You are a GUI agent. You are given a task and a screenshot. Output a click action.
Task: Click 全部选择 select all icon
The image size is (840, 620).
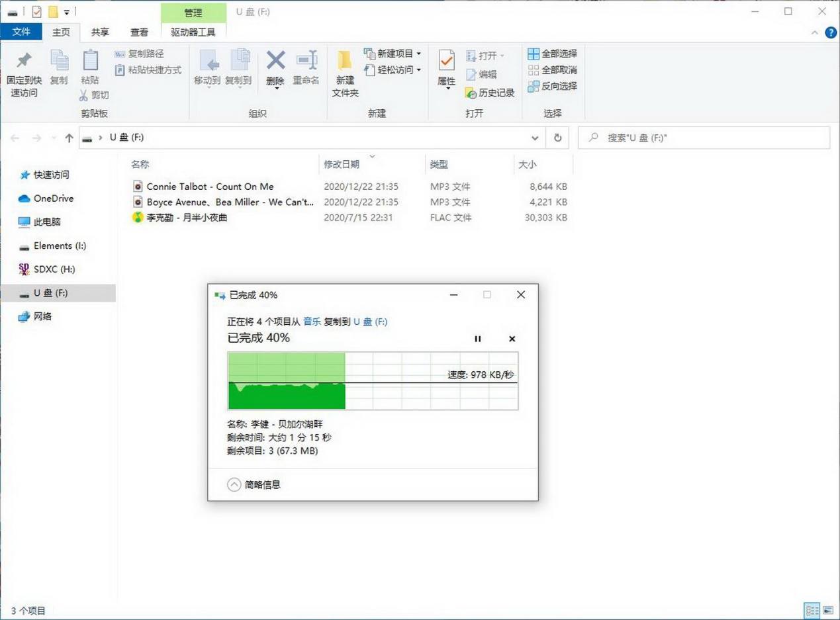[534, 54]
